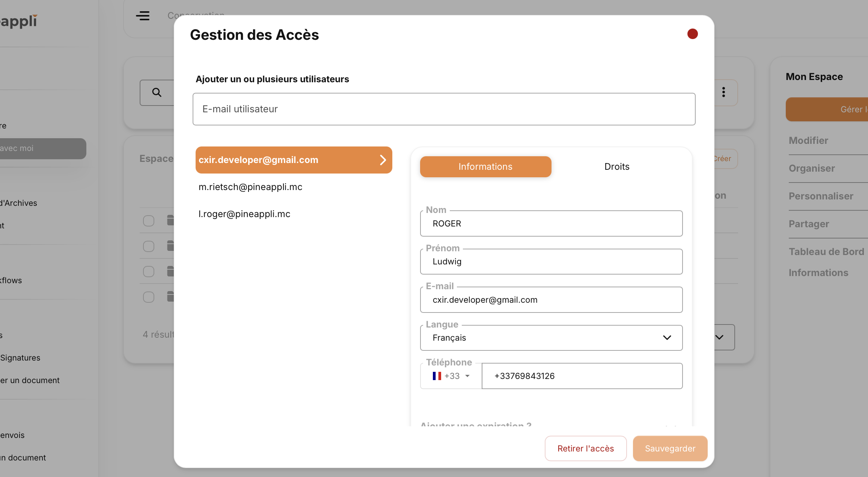The image size is (868, 477).
Task: Click the red status dot in the dialog
Action: [x=693, y=34]
